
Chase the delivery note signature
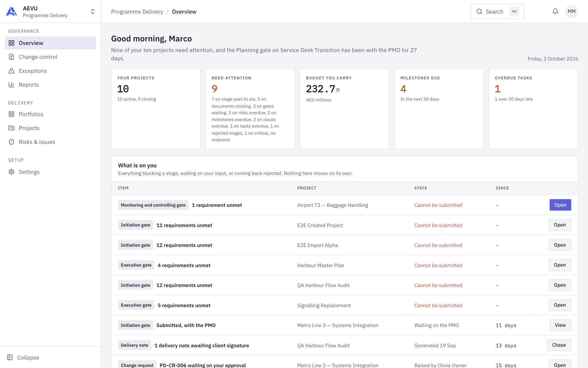(559, 345)
